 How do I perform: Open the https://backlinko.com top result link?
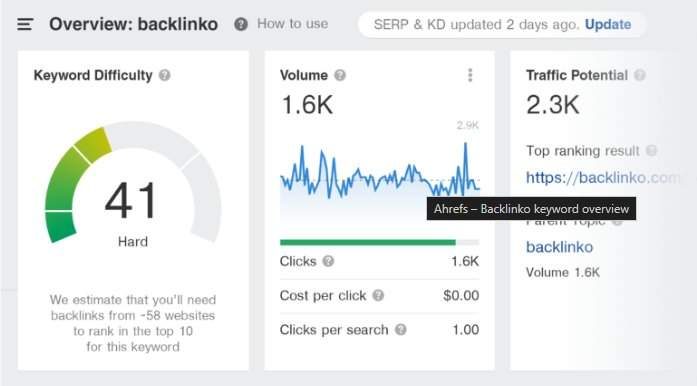(603, 177)
